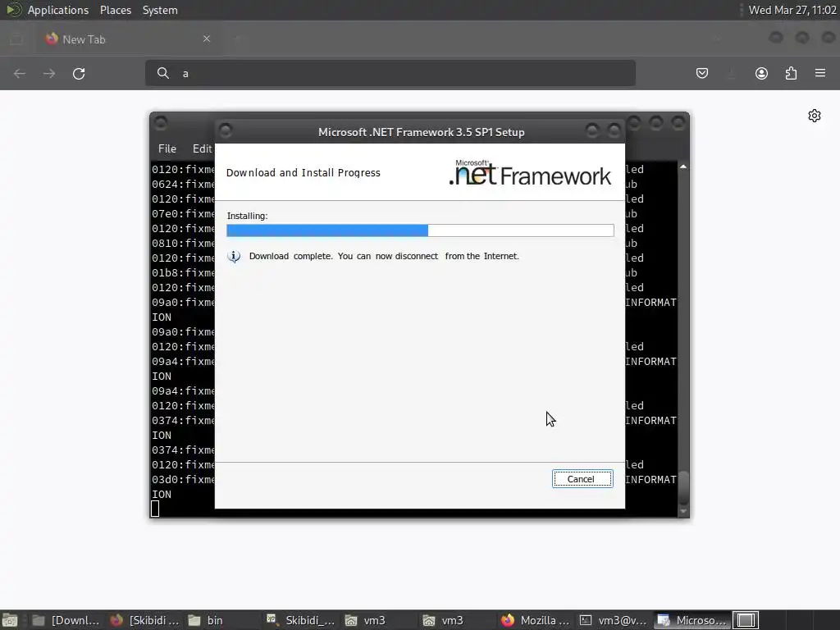The width and height of the screenshot is (840, 630).
Task: Switch to Skibidi_... taskbar window
Action: pos(300,620)
